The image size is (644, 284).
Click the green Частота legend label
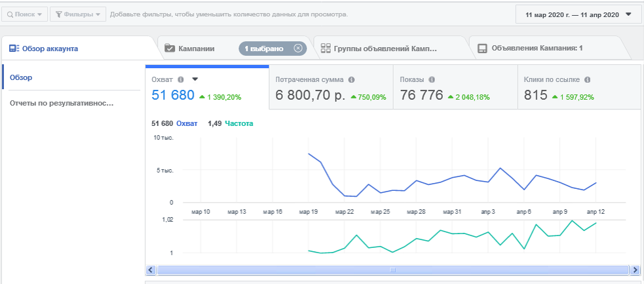pyautogui.click(x=239, y=123)
